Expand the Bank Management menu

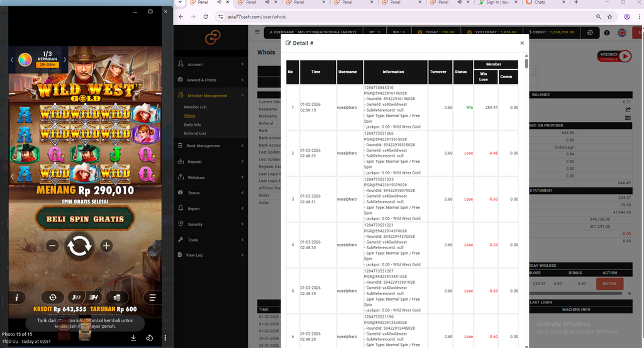211,145
